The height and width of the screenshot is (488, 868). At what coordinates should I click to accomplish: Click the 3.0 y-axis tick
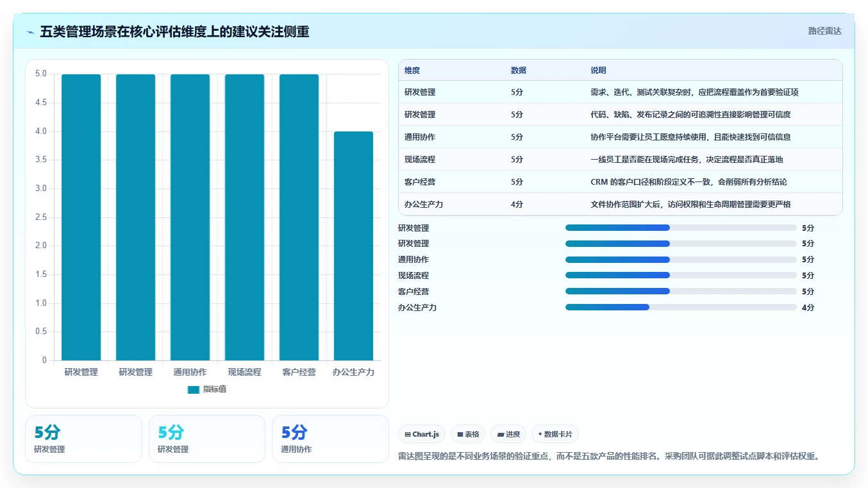click(x=41, y=189)
